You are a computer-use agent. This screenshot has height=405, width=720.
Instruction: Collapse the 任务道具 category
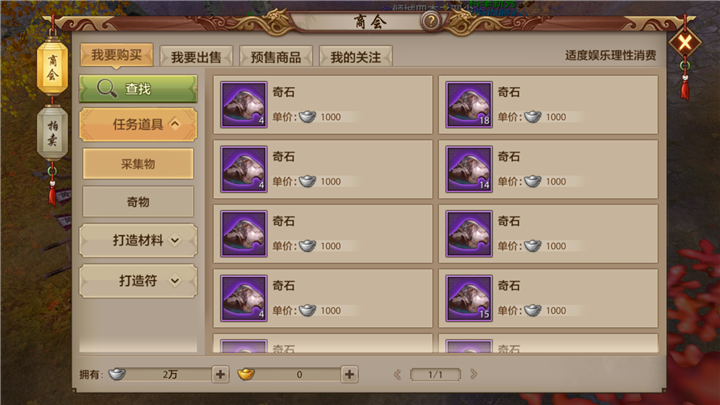tap(138, 124)
